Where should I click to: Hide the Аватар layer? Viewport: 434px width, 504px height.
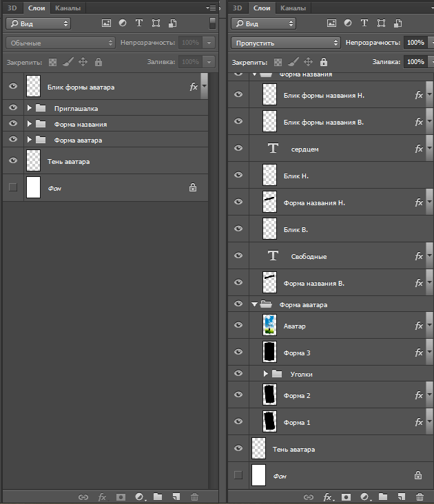[x=238, y=326]
